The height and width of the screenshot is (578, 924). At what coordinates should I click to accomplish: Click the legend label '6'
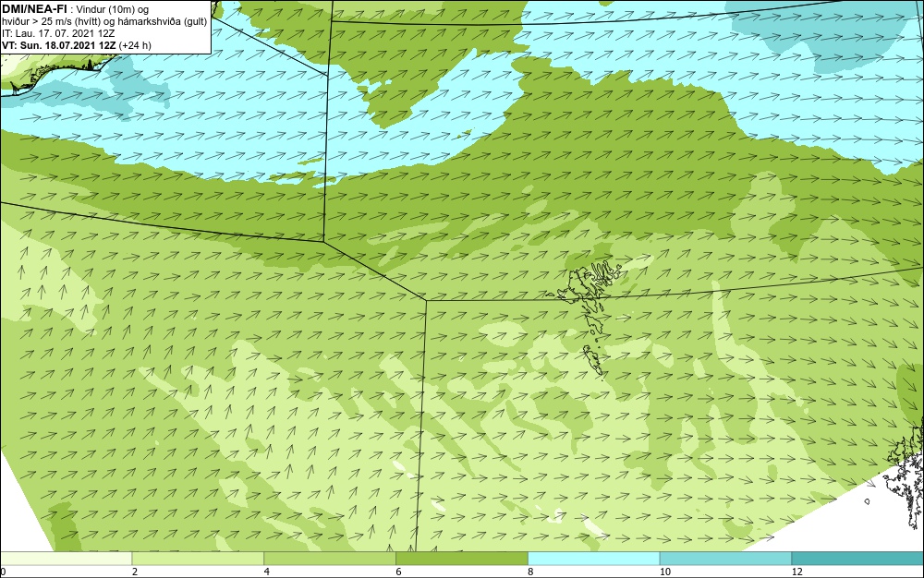click(x=399, y=572)
